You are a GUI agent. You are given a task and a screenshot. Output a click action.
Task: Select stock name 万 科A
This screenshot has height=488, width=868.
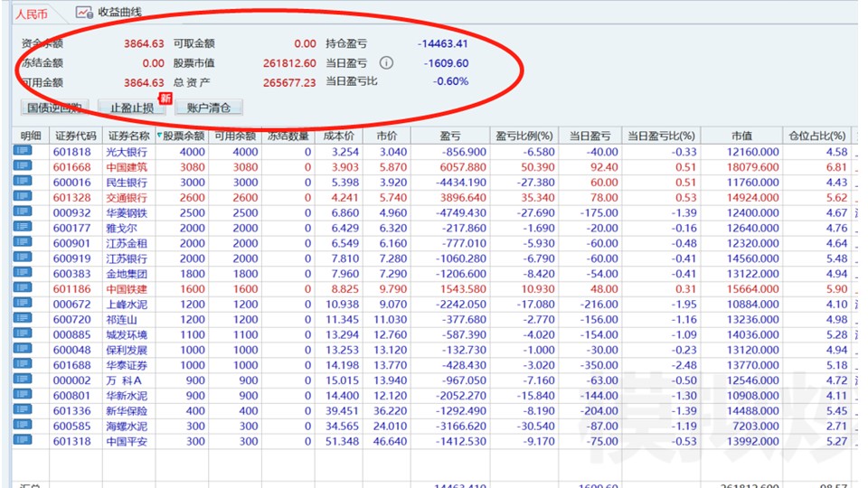click(x=125, y=380)
